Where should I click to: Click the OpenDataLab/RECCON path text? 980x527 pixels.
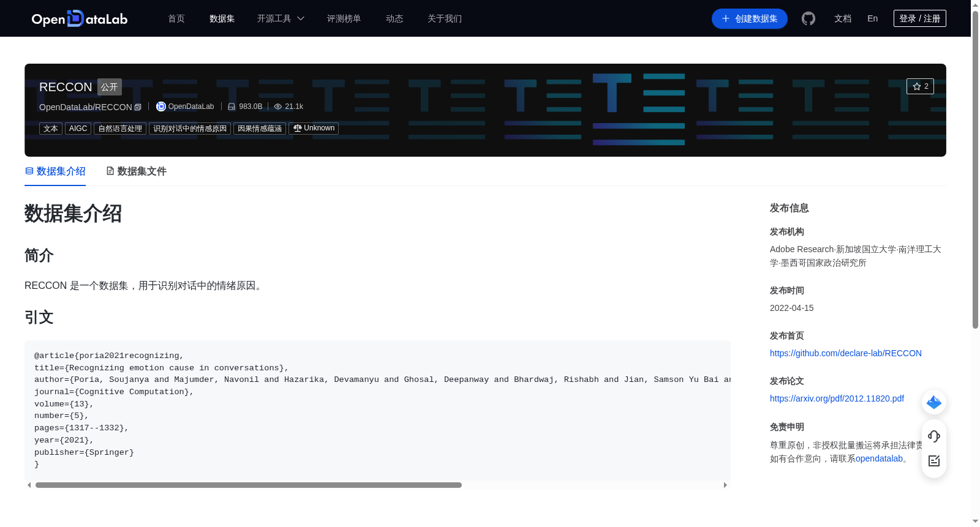pos(86,107)
